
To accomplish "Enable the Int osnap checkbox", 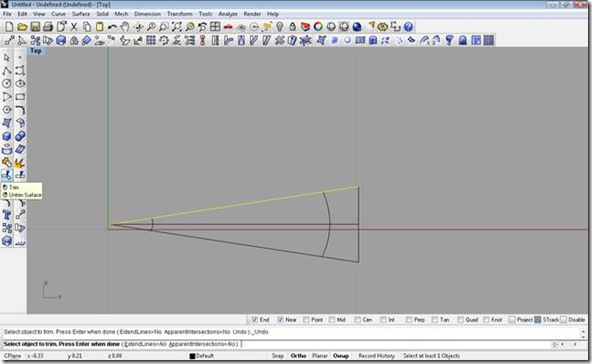I will point(383,320).
